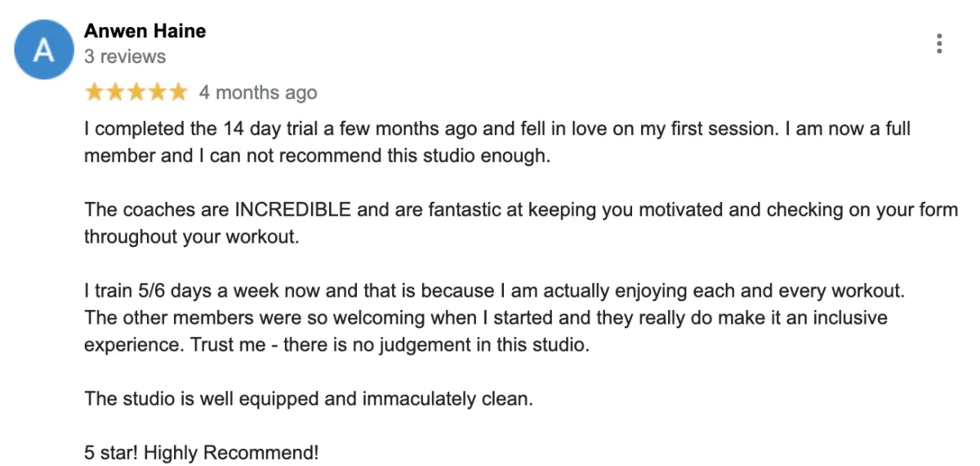Click the '14 day trial' opening paragraph line
980x466 pixels.
pos(497,129)
